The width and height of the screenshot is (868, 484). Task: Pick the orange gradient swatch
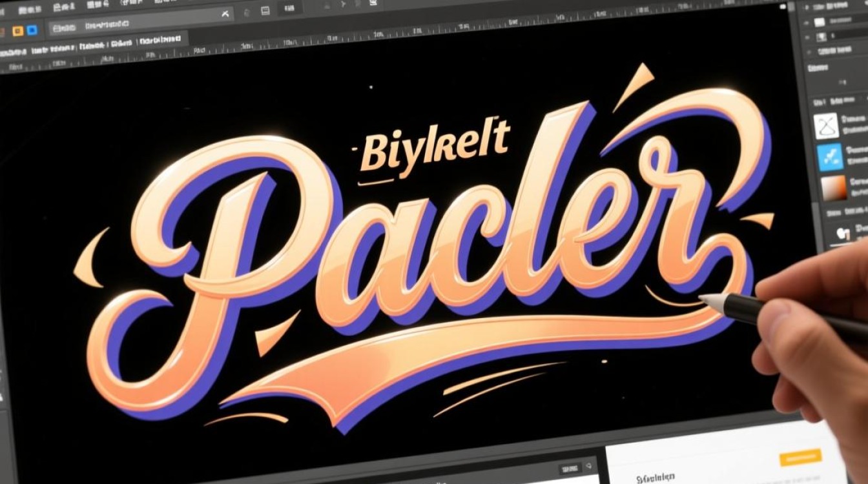click(x=834, y=188)
